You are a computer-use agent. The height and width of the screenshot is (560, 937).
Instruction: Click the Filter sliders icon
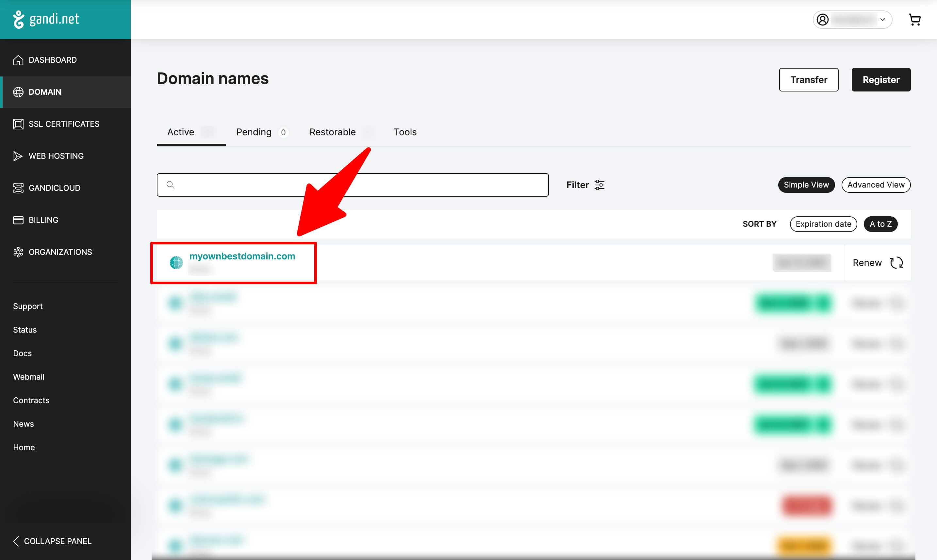click(599, 185)
